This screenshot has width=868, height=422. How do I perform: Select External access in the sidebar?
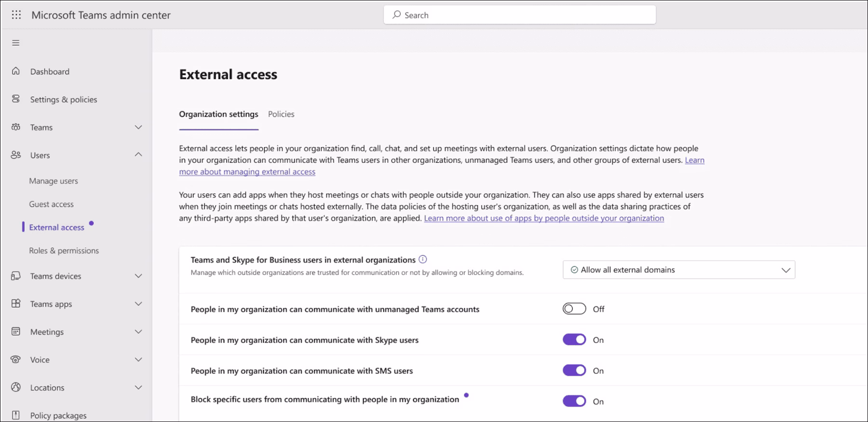coord(57,227)
